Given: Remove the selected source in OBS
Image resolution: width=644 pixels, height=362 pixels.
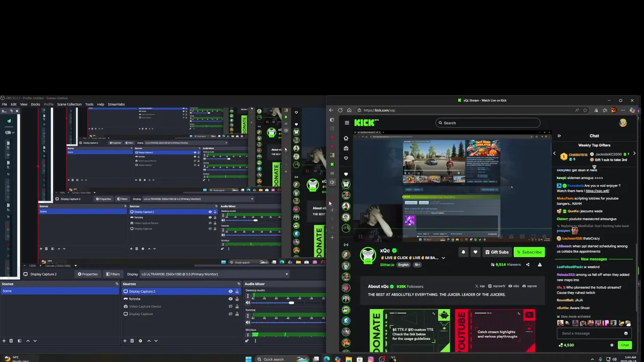Looking at the screenshot, I should point(132,341).
